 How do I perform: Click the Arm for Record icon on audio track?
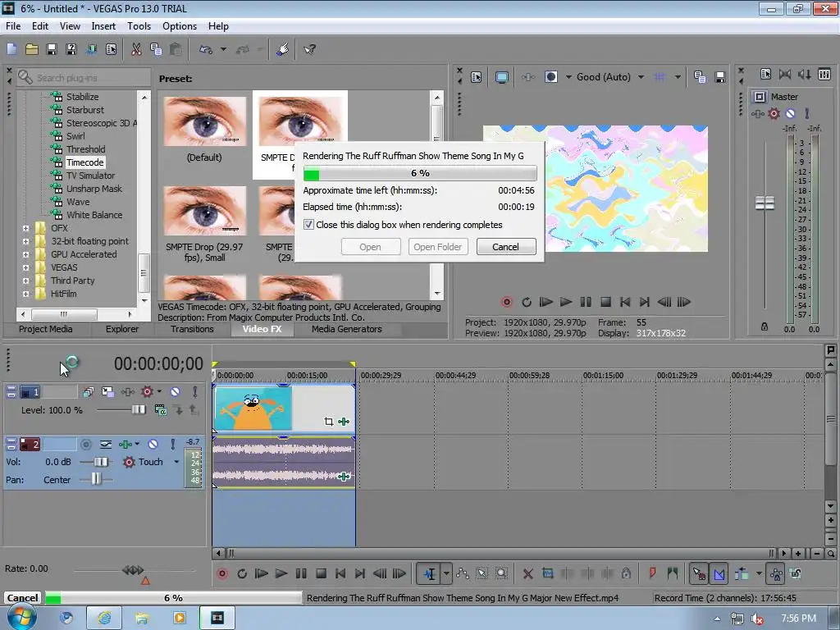(85, 444)
